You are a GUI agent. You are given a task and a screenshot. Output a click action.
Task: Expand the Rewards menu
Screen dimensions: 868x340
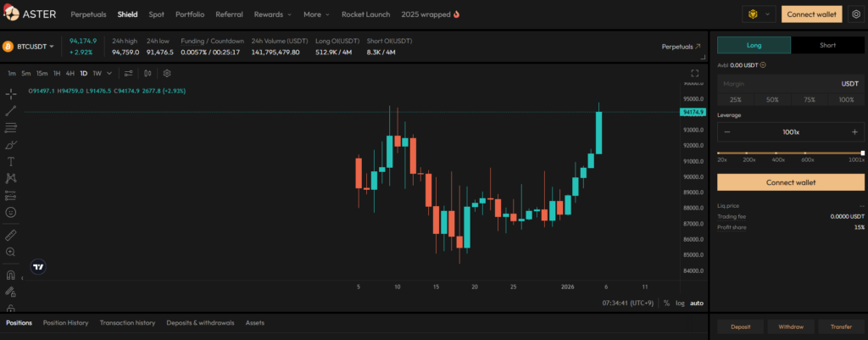272,14
